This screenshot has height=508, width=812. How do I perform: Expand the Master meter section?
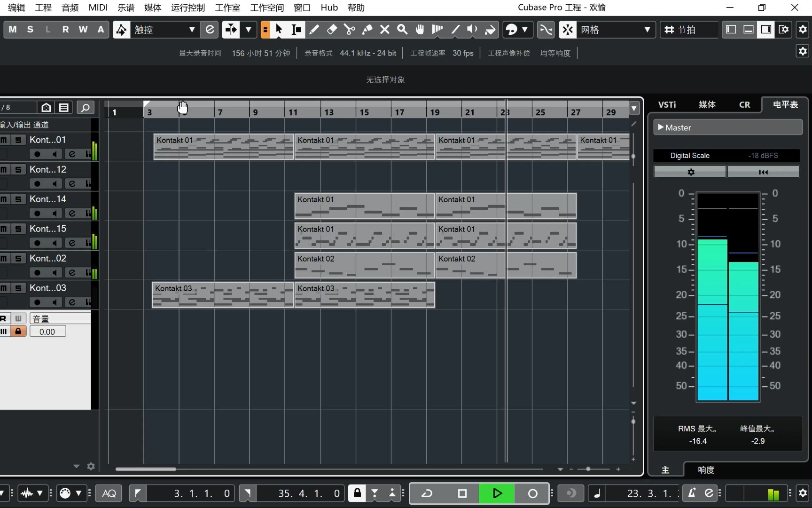coord(727,127)
